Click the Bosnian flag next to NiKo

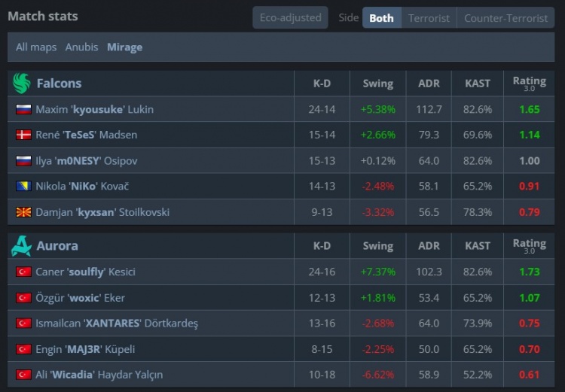pos(23,186)
